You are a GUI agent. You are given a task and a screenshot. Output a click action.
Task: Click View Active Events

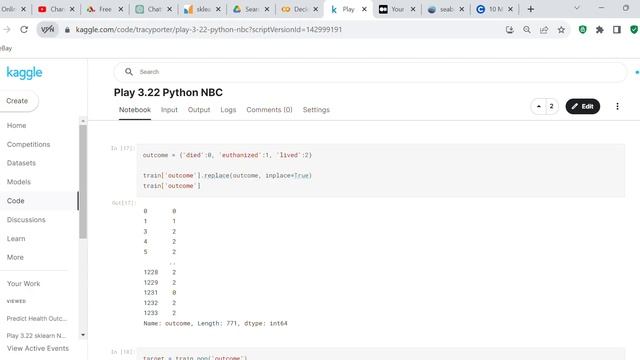[x=38, y=349]
